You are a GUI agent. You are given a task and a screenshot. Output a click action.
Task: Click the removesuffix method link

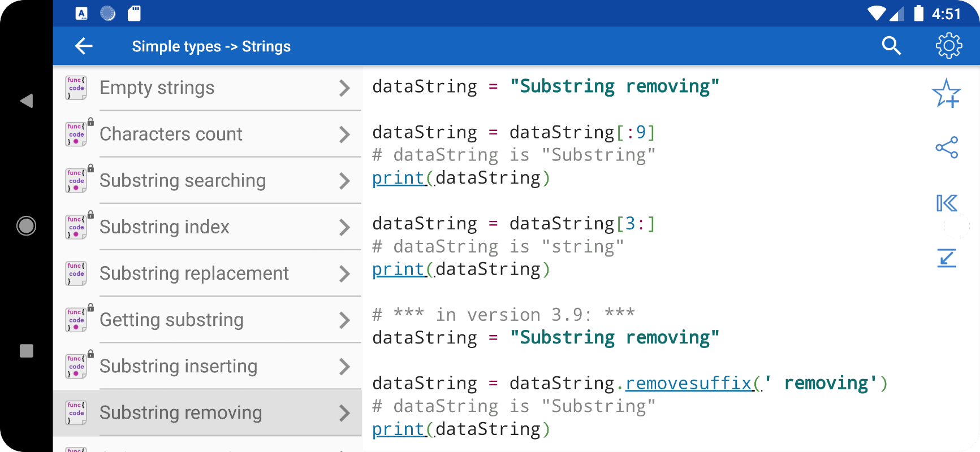688,384
